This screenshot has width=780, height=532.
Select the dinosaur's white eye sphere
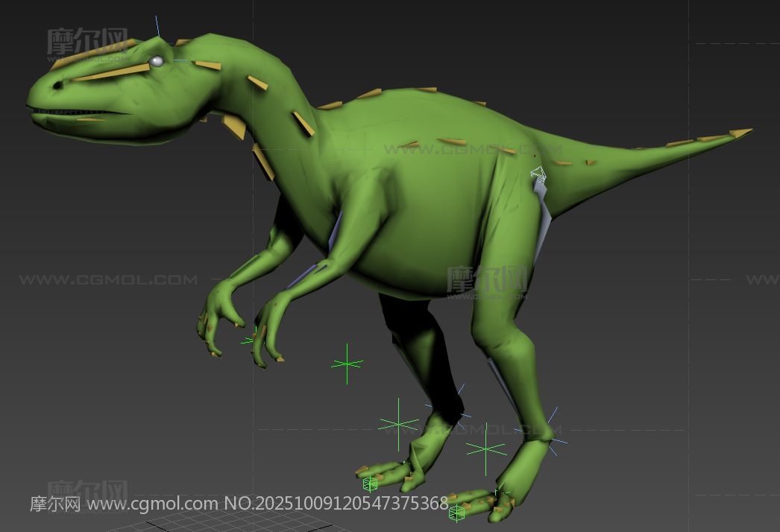point(157,61)
